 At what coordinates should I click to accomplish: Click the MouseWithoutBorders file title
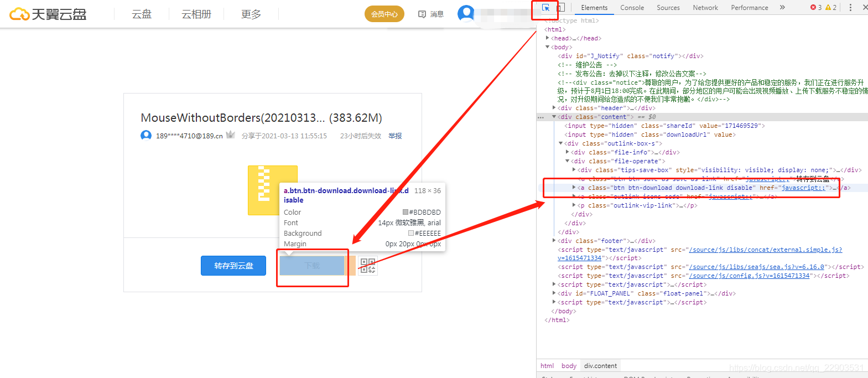coord(261,118)
